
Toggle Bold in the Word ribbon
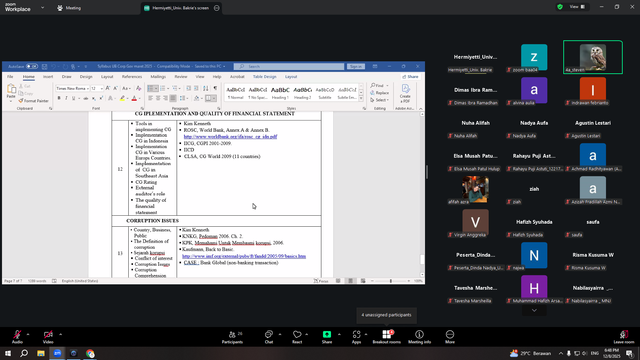click(x=59, y=98)
